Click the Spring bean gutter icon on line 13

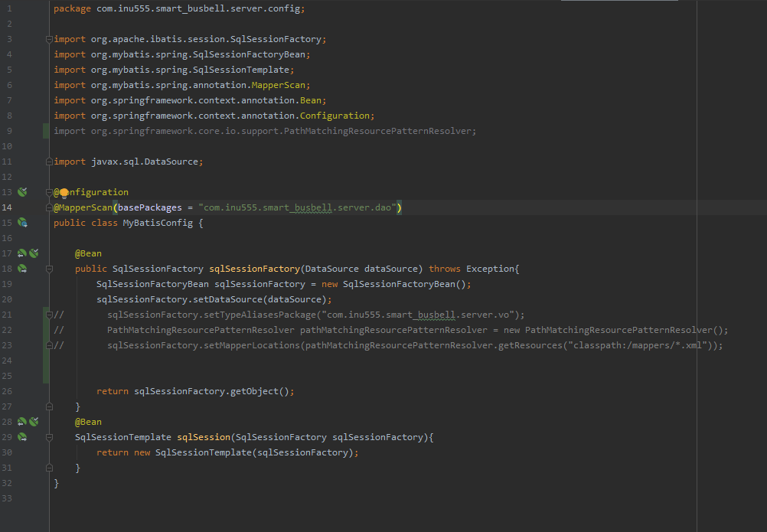[21, 191]
